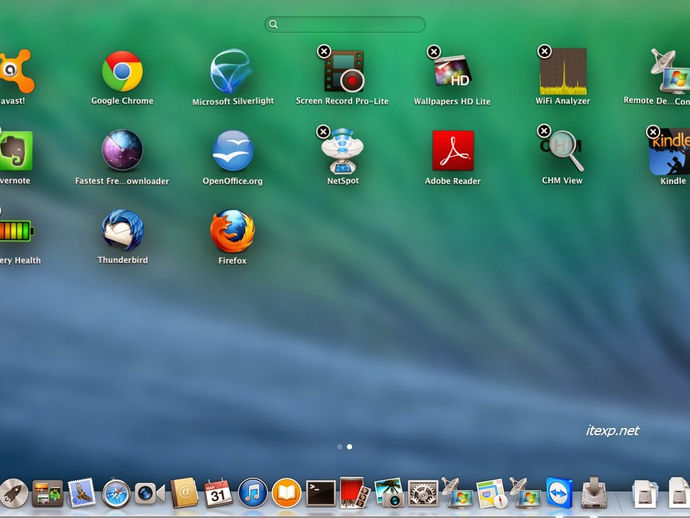
Task: Launch Wallpapers HD Lite
Action: click(x=452, y=70)
